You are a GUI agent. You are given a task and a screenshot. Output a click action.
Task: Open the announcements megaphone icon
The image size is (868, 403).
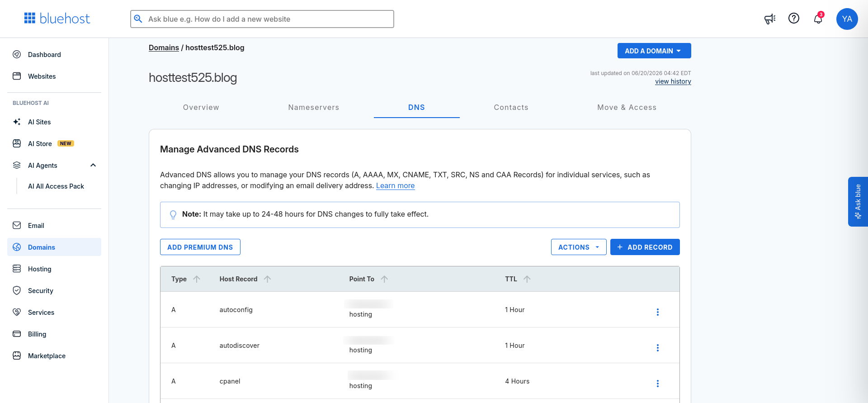(770, 19)
